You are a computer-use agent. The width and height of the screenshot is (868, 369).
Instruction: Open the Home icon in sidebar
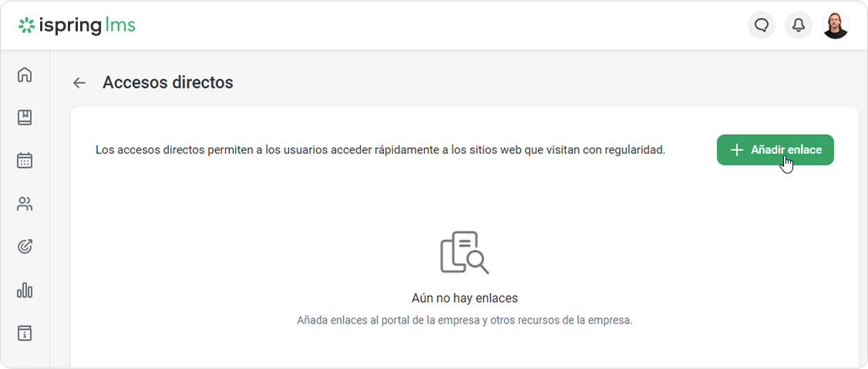coord(25,75)
